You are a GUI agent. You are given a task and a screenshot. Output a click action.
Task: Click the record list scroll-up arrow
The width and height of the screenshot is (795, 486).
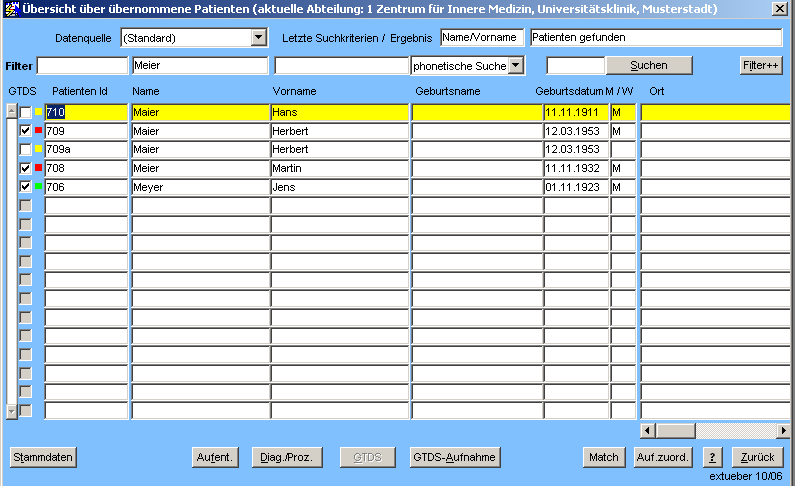pyautogui.click(x=12, y=111)
